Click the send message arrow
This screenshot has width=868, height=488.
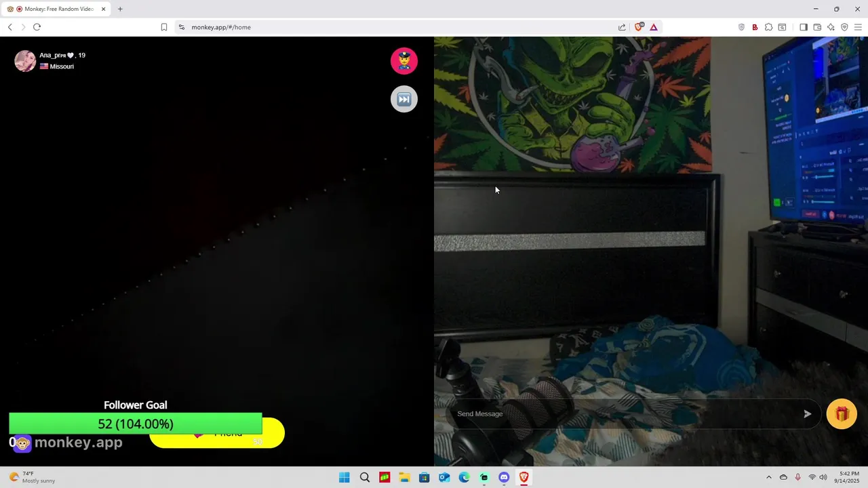tap(807, 413)
